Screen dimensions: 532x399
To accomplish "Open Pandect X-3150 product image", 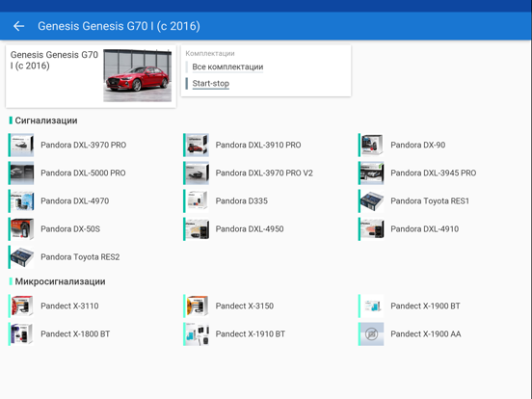I will point(197,306).
